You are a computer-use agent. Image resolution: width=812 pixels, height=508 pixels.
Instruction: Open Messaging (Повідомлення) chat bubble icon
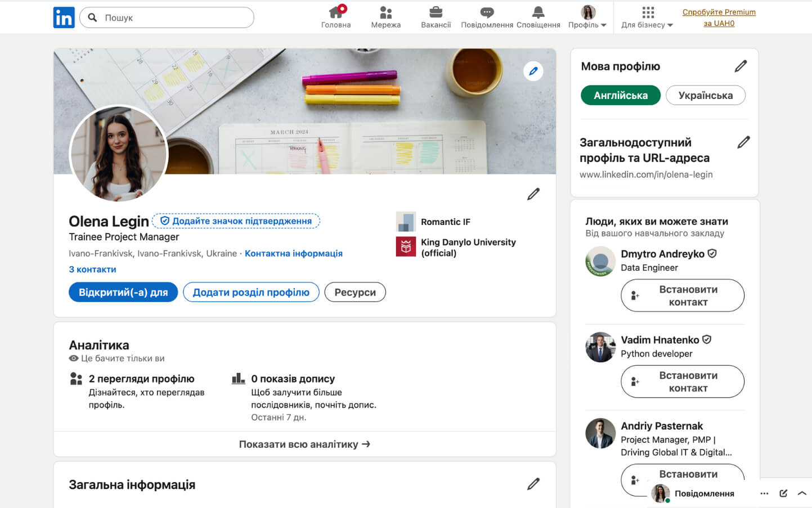(x=487, y=13)
